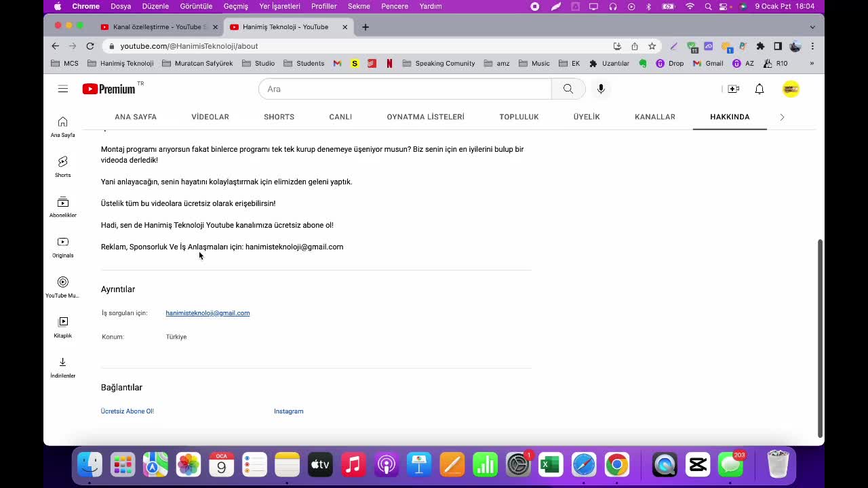The width and height of the screenshot is (868, 488).
Task: Open Shorts in the sidebar
Action: pos(62,167)
